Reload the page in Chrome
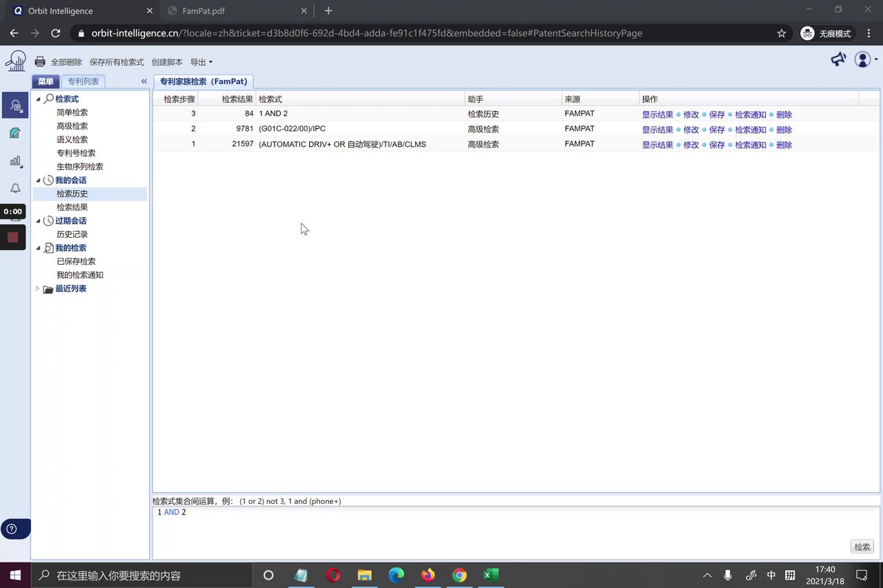The width and height of the screenshot is (883, 588). tap(56, 33)
